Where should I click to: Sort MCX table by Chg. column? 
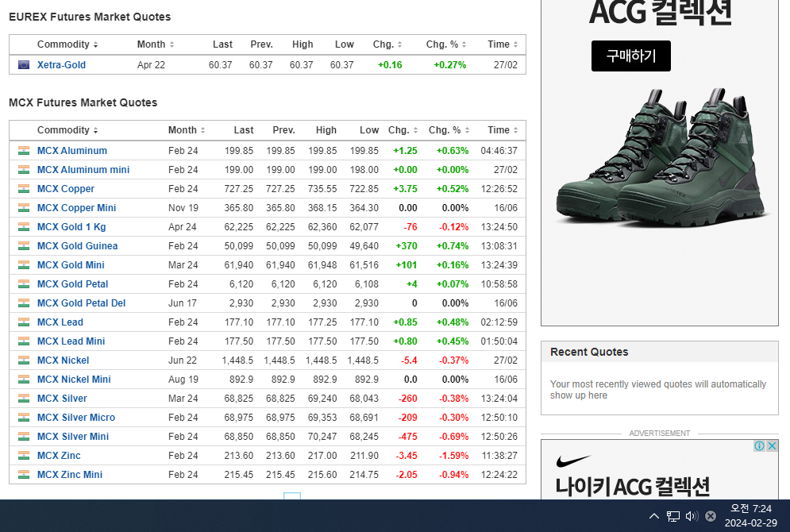pos(403,130)
